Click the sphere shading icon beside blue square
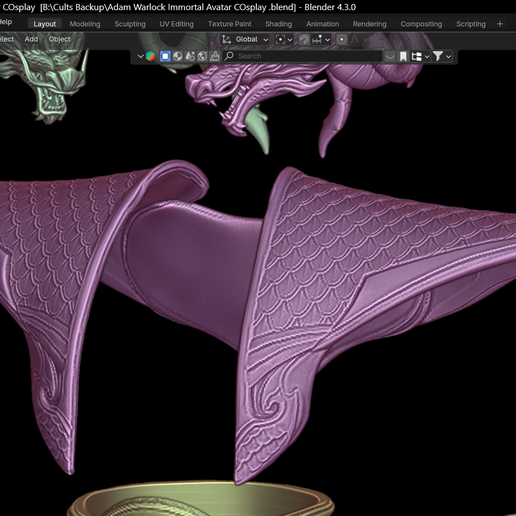Image resolution: width=516 pixels, height=516 pixels. click(178, 56)
